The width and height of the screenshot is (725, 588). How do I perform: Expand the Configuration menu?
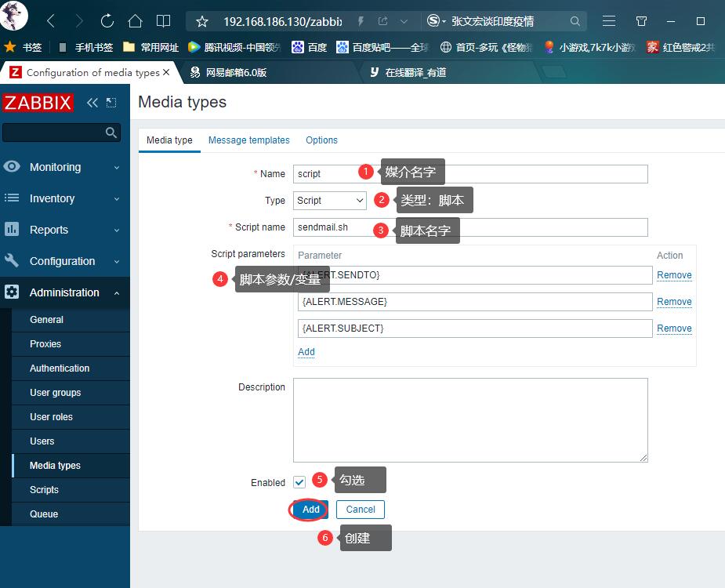65,261
